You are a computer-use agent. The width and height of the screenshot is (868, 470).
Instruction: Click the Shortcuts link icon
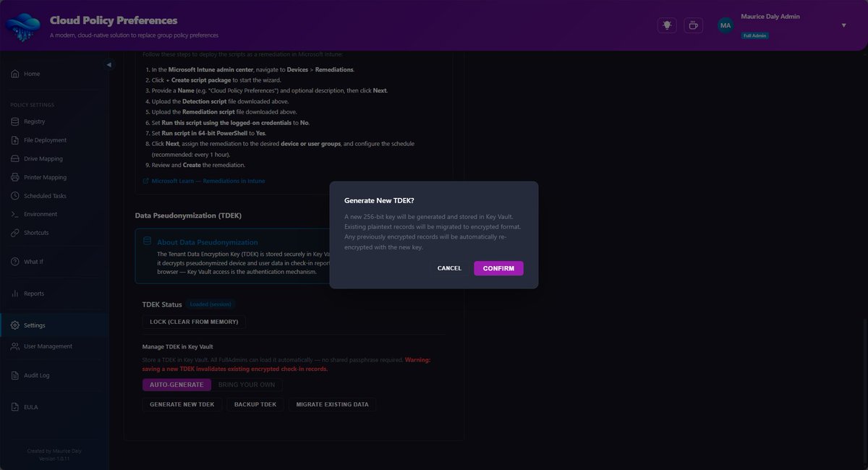click(15, 233)
